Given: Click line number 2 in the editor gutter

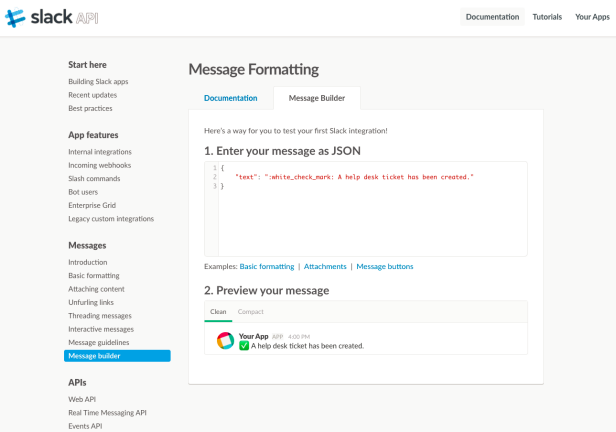Looking at the screenshot, I should tap(214, 177).
